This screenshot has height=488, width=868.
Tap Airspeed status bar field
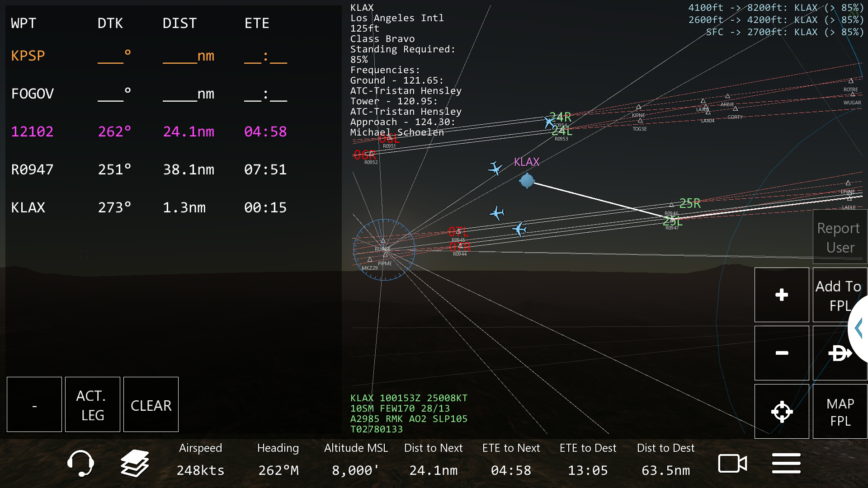click(200, 460)
